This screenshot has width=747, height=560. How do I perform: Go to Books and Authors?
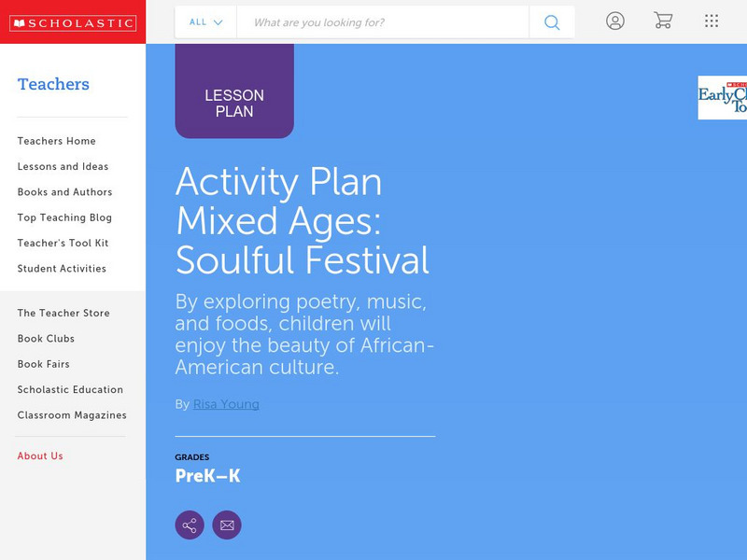pos(63,192)
